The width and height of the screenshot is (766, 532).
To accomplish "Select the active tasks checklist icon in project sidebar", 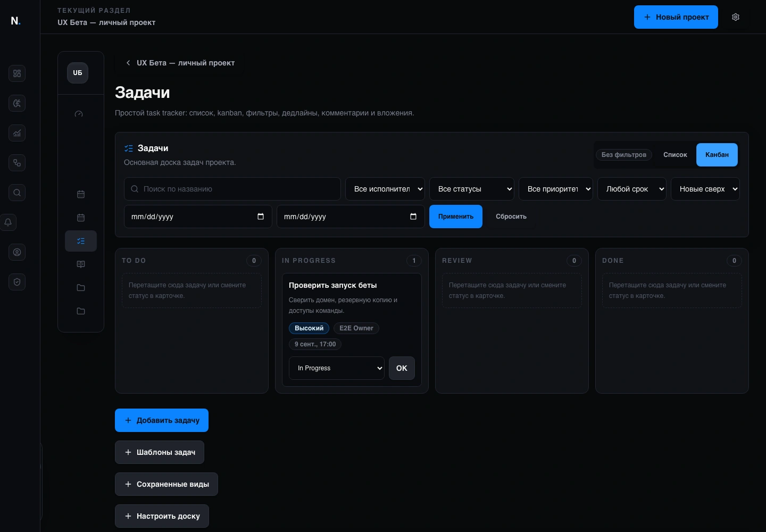I will point(81,241).
